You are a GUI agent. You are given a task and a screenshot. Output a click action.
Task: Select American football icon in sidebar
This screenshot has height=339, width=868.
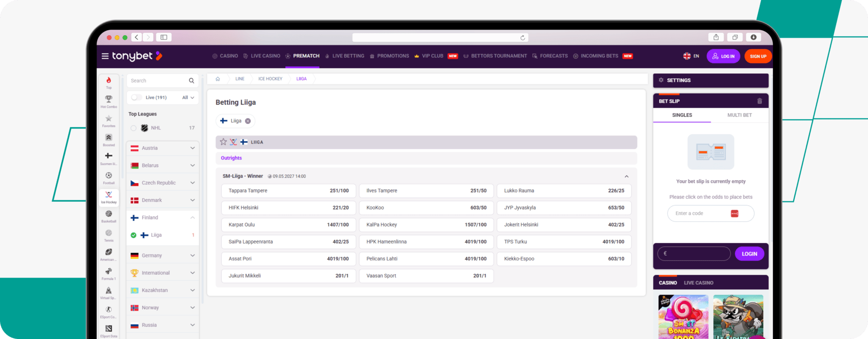point(108,252)
